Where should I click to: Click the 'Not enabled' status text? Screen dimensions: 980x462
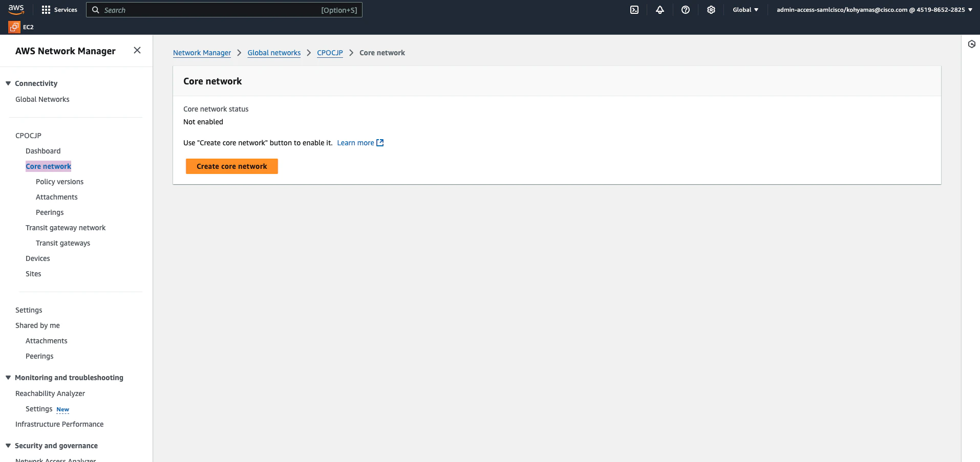click(x=203, y=122)
